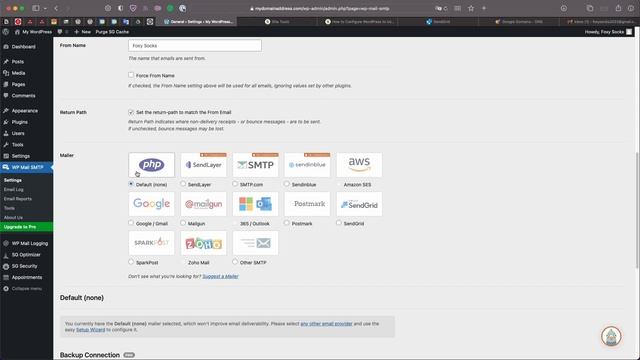This screenshot has width=640, height=360.
Task: Go back with the browser back arrow
Action: coord(56,8)
